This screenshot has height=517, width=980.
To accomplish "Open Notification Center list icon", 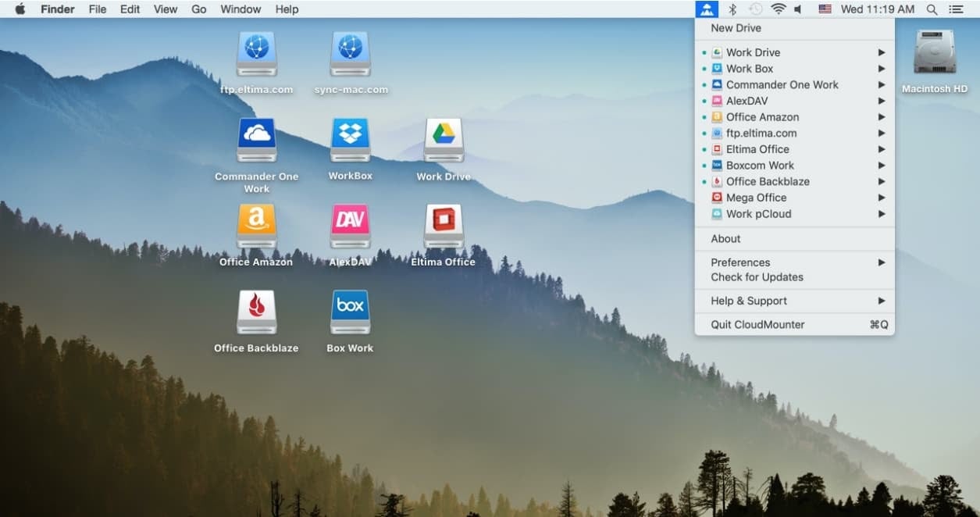I will tap(956, 9).
